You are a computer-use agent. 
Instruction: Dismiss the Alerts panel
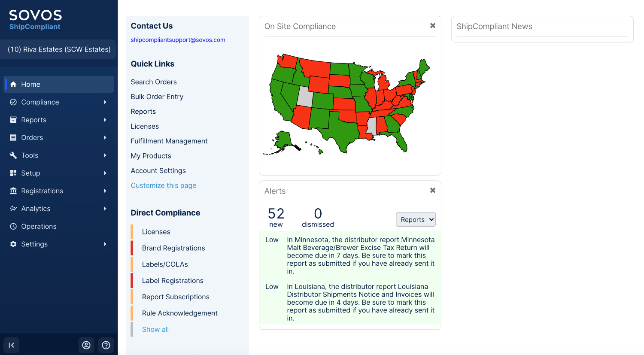433,190
